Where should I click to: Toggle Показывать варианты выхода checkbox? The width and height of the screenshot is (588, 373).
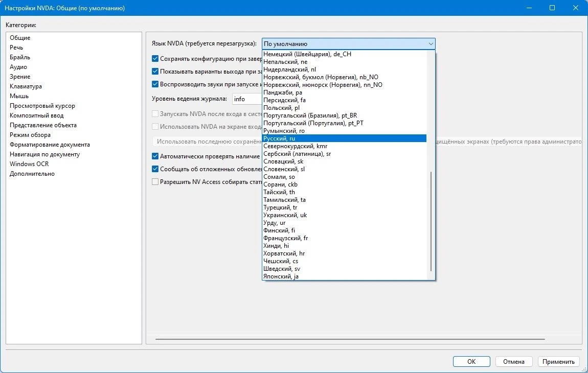(x=155, y=71)
